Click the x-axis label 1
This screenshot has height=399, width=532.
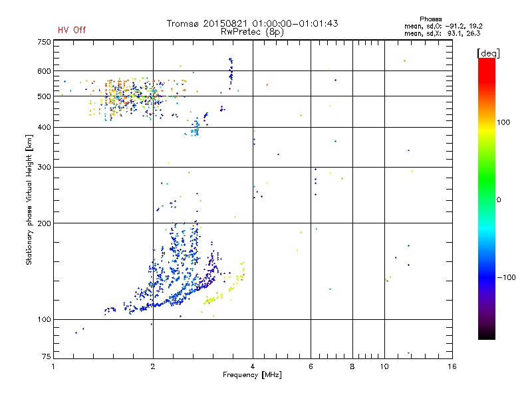point(53,366)
